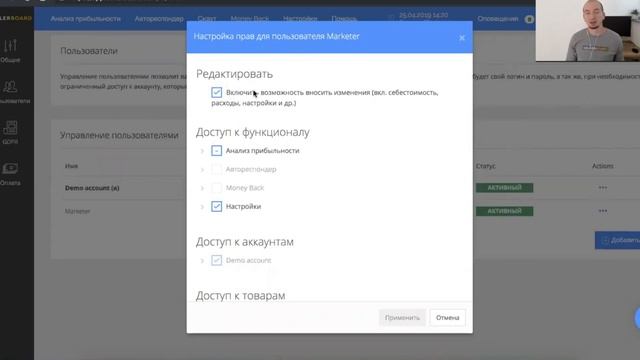Click the notifications count badge icon
The height and width of the screenshot is (360, 640).
click(x=529, y=19)
